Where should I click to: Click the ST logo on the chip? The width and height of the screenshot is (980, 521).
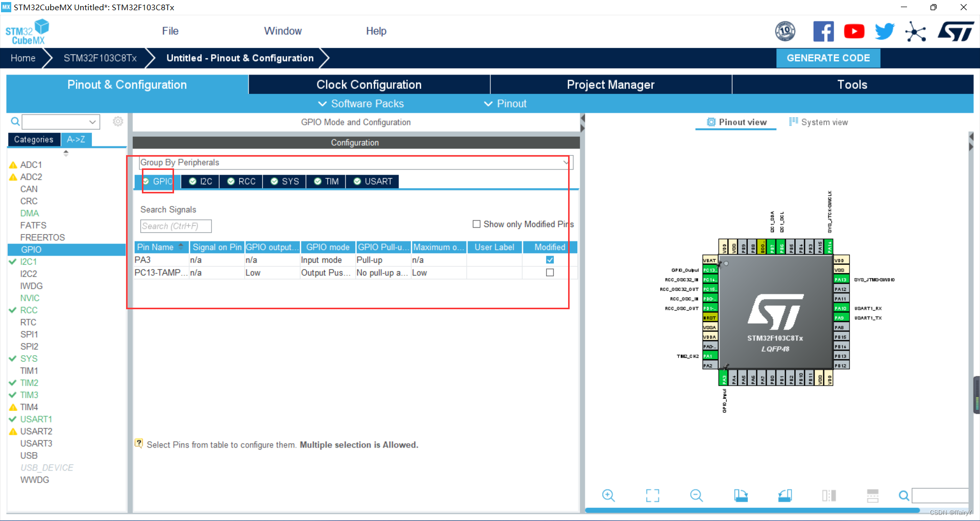click(775, 311)
